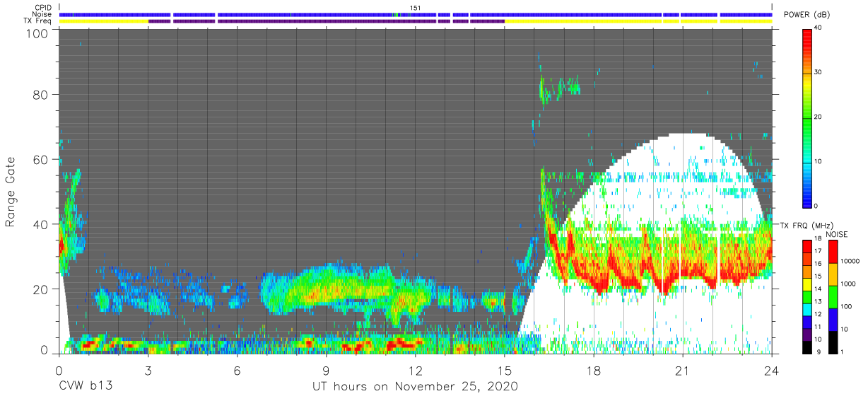Click the x-axis tick label '24'
The height and width of the screenshot is (401, 868).
pyautogui.click(x=772, y=371)
